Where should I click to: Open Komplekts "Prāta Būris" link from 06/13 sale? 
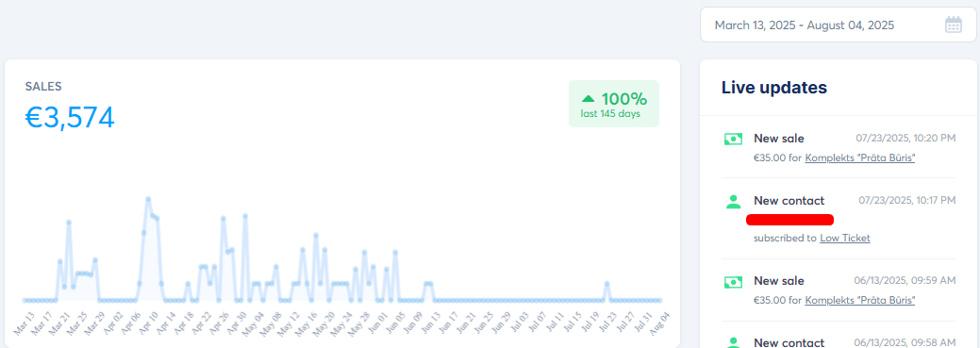860,301
